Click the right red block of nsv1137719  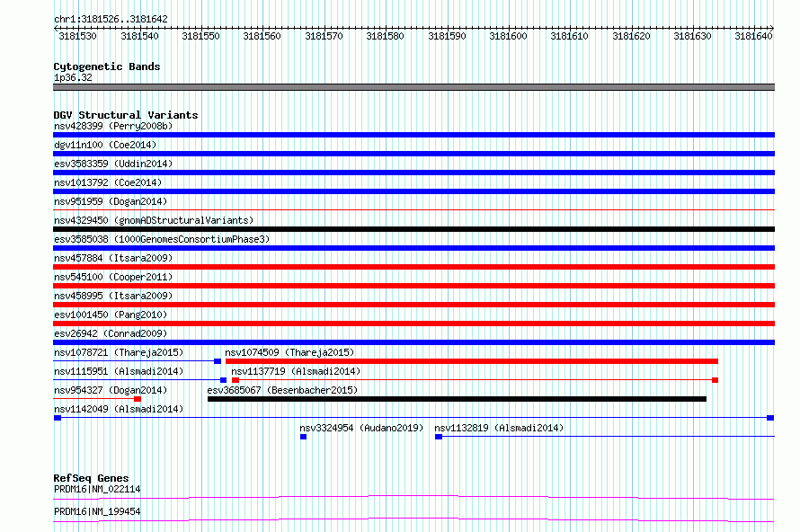tap(715, 380)
